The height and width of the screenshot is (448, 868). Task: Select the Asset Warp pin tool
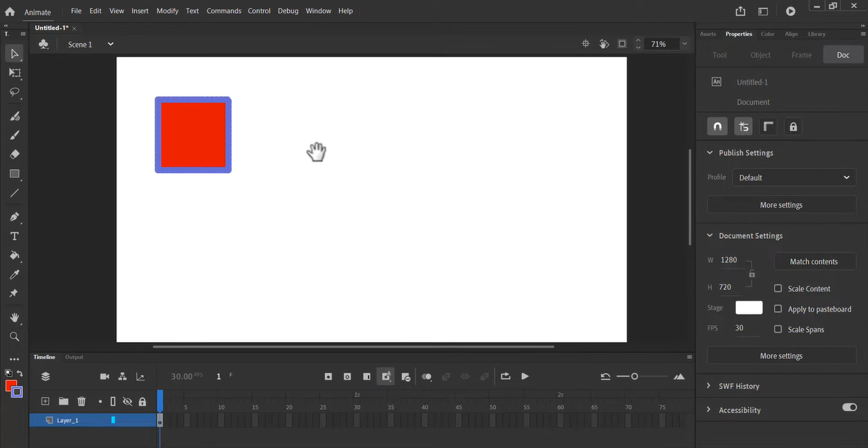click(14, 293)
